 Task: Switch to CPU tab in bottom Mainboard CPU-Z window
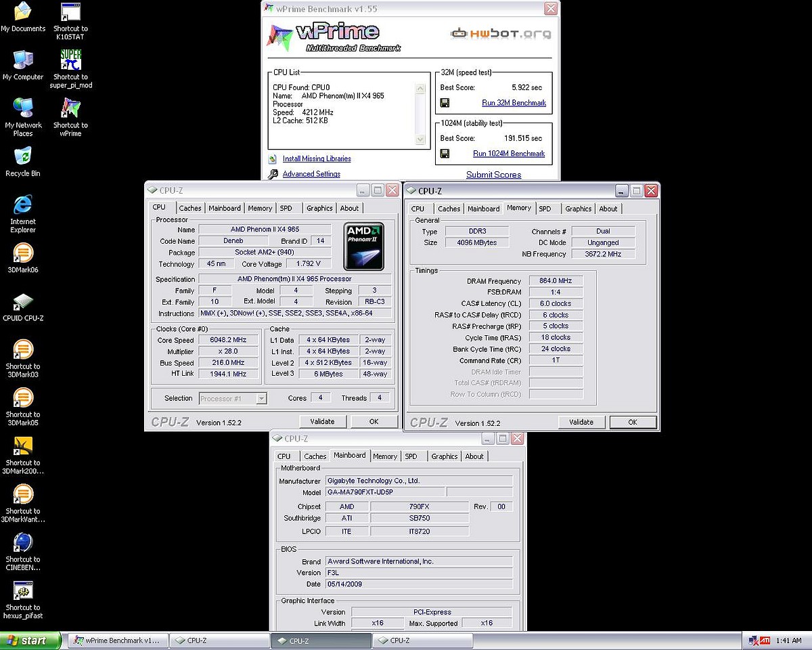click(284, 456)
